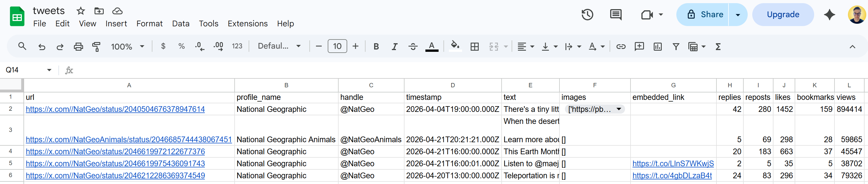Activate the paint format tool
Image resolution: width=868 pixels, height=184 pixels.
(96, 46)
